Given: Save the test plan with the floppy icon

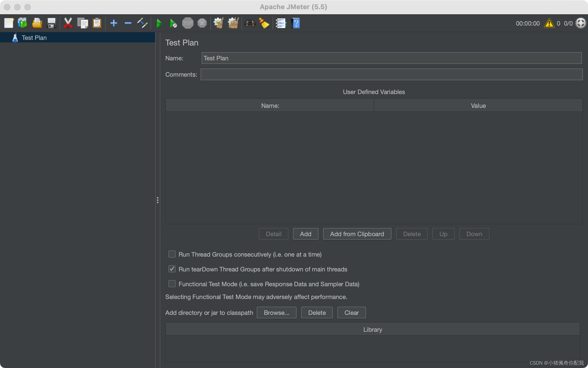Looking at the screenshot, I should click(x=52, y=23).
